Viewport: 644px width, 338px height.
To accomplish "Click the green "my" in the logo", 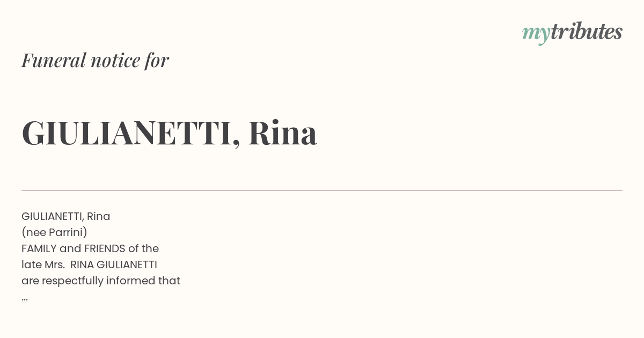I will click(x=536, y=34).
